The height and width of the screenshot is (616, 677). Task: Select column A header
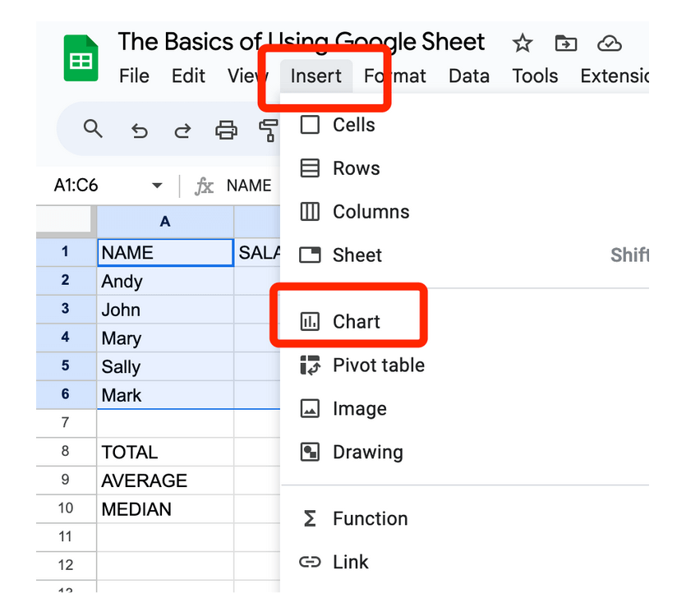(165, 221)
